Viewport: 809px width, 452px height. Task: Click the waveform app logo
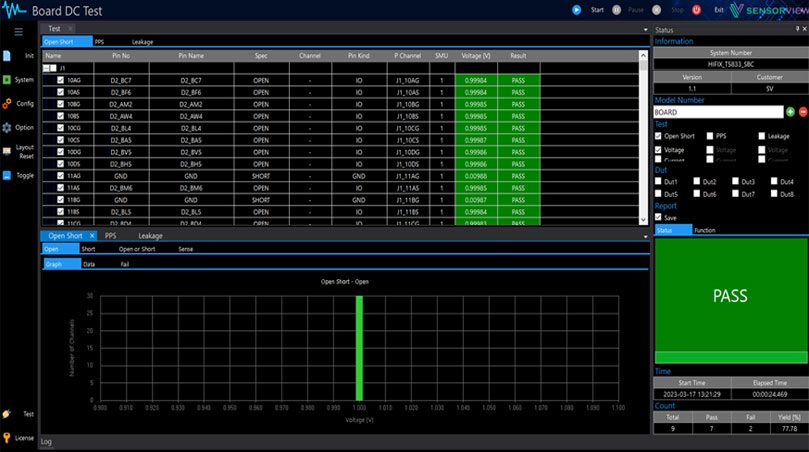(x=14, y=10)
